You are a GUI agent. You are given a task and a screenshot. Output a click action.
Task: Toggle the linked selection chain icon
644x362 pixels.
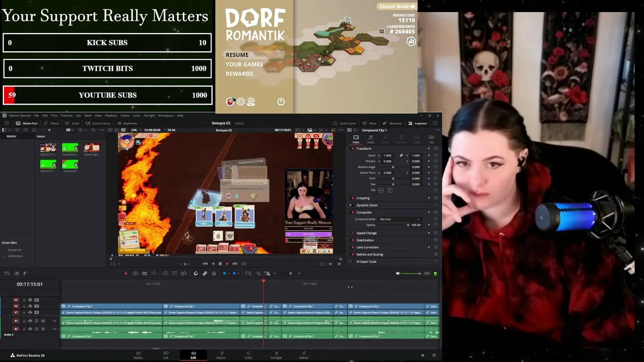[205, 274]
